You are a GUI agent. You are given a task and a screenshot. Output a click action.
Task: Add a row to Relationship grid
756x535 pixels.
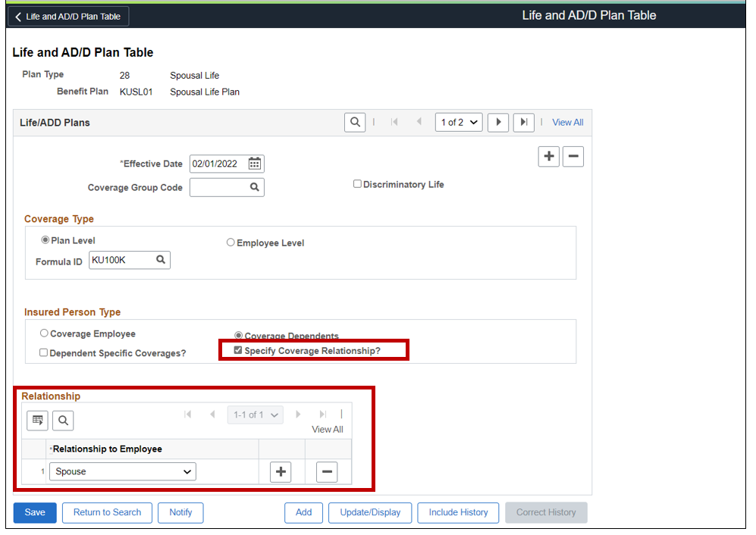coord(281,471)
